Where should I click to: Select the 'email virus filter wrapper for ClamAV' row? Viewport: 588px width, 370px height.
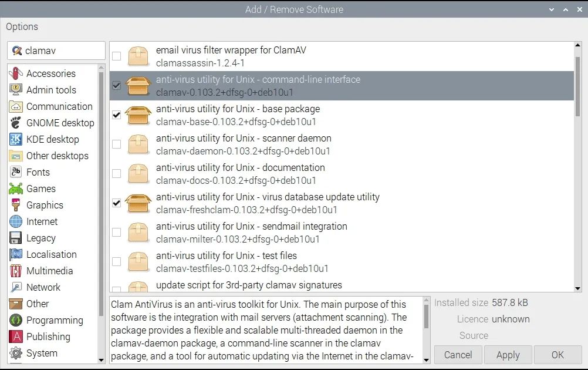[x=342, y=56]
